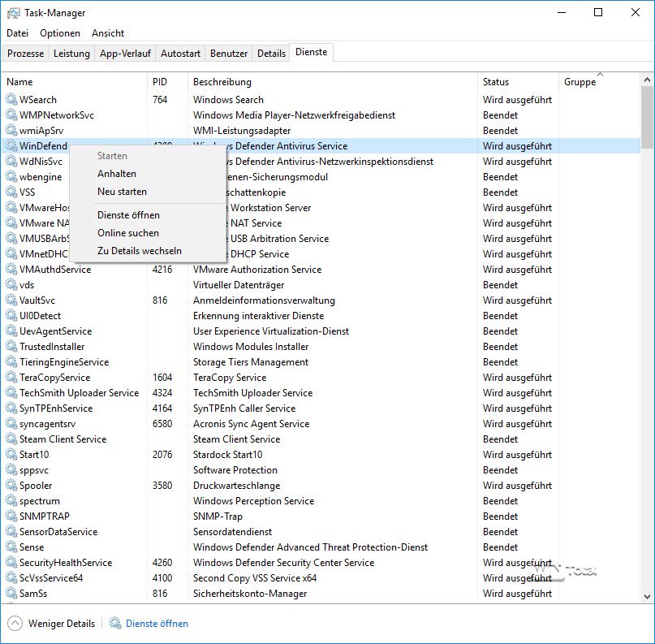
Task: Switch to the Leistung tab
Action: pyautogui.click(x=71, y=54)
